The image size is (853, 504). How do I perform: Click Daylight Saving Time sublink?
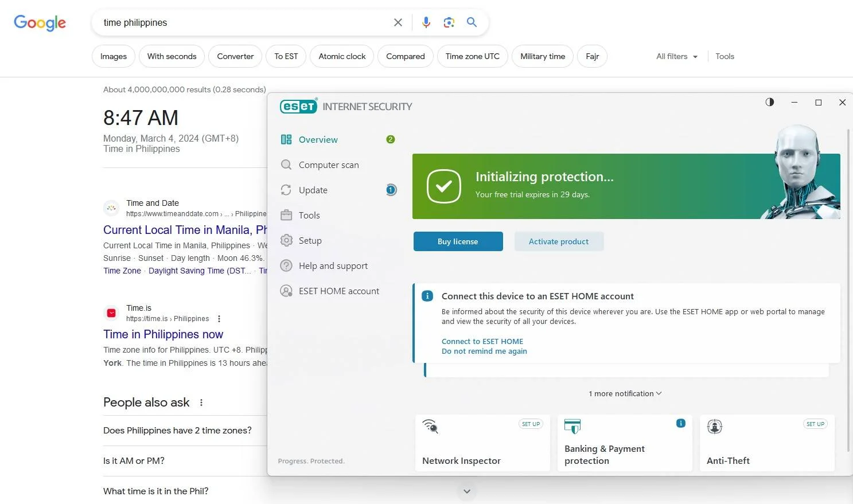[200, 271]
